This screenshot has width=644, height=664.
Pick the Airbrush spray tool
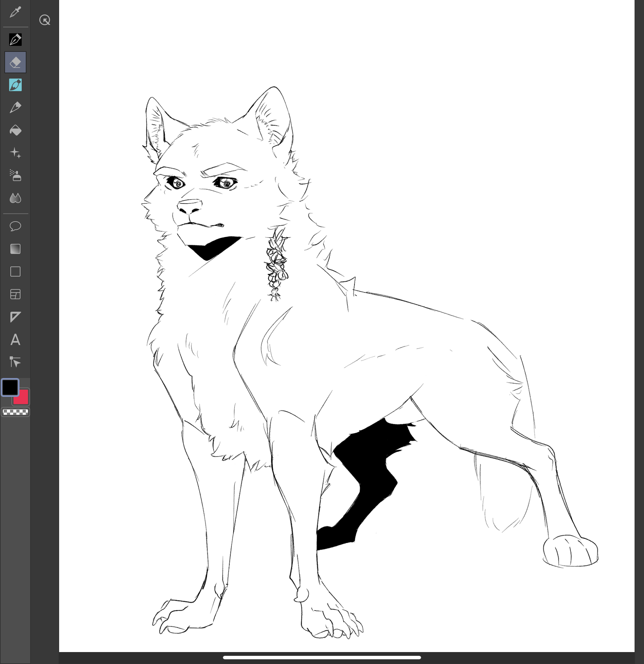[15, 175]
